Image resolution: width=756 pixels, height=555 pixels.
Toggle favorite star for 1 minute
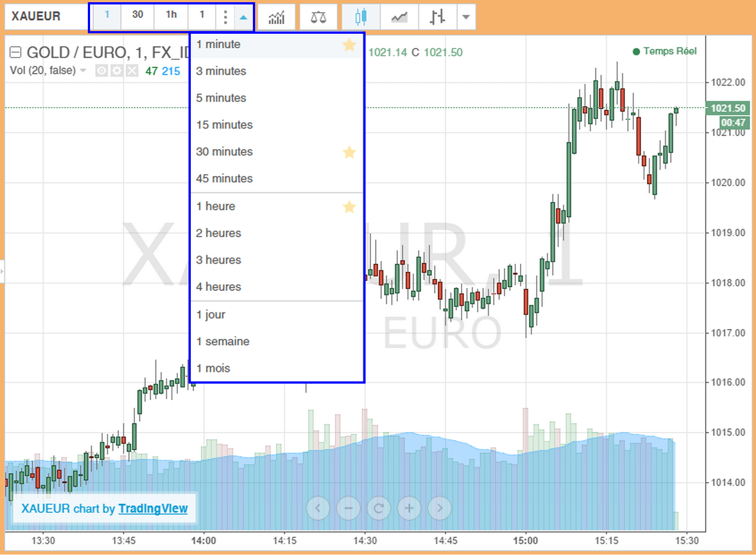click(x=349, y=45)
